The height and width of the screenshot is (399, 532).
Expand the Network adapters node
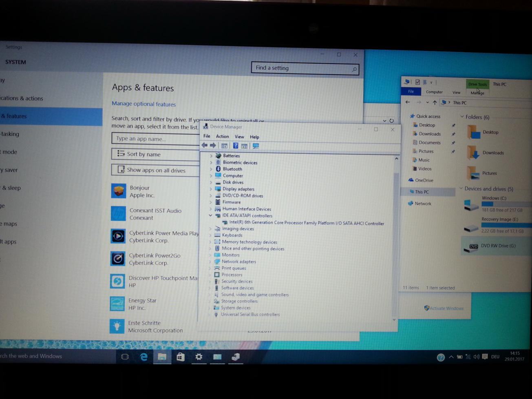(210, 262)
